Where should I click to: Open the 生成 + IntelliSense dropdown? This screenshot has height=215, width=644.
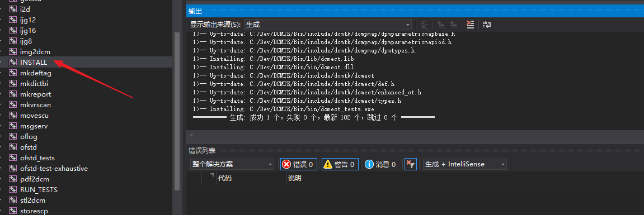(464, 164)
